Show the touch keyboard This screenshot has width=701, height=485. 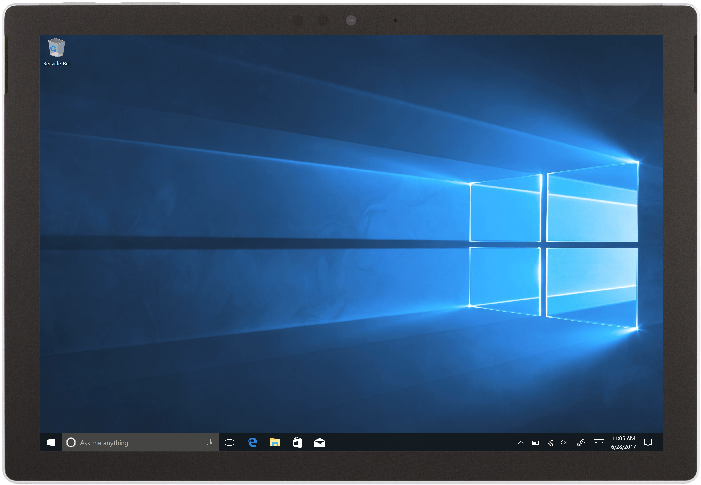(x=599, y=442)
